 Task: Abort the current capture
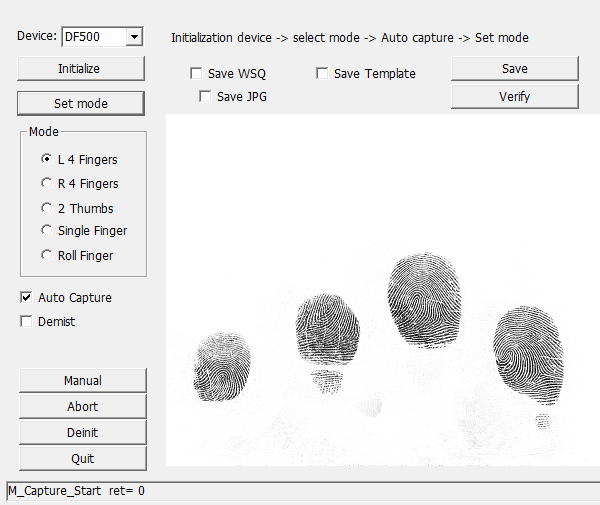pyautogui.click(x=83, y=406)
